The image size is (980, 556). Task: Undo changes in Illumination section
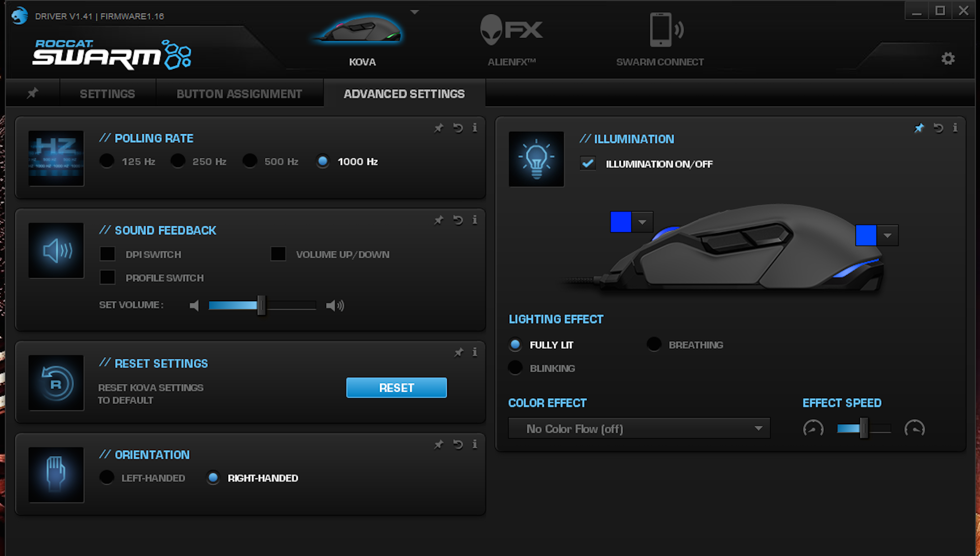938,128
